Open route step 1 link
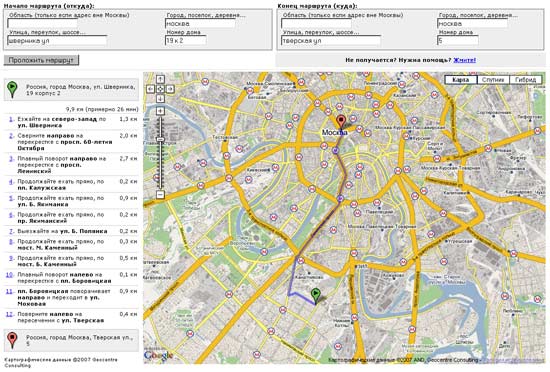Screen dimensions: 550x372 click(11, 119)
